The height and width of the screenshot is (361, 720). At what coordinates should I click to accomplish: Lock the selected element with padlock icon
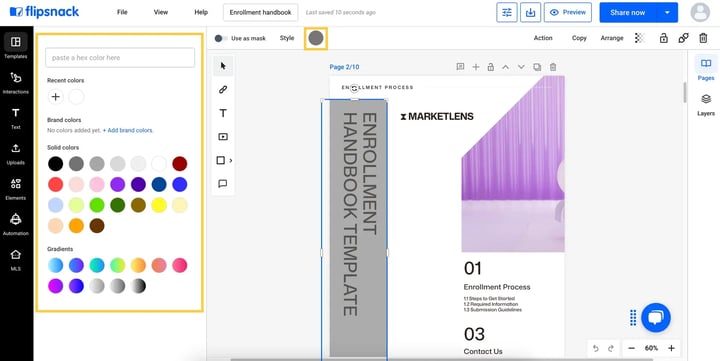664,38
